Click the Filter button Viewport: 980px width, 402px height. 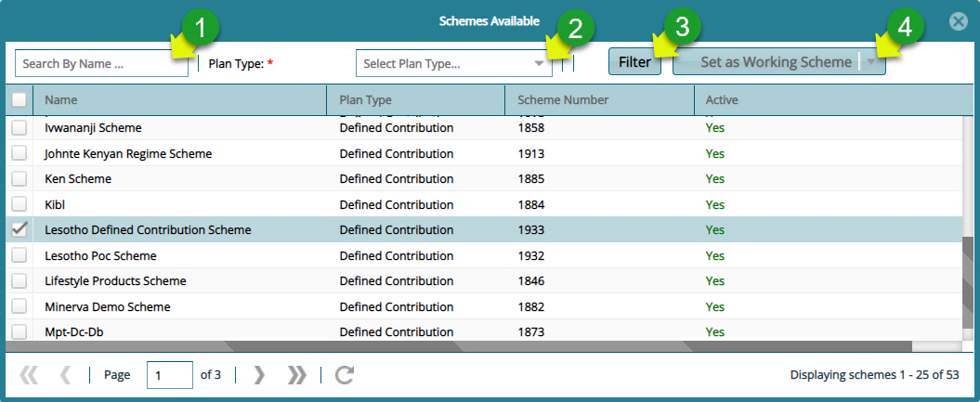click(635, 62)
